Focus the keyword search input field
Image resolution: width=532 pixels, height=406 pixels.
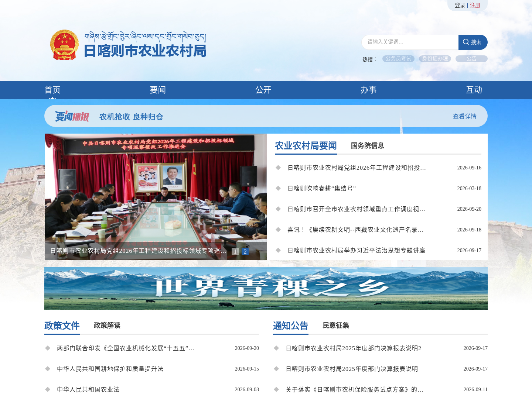(x=410, y=42)
